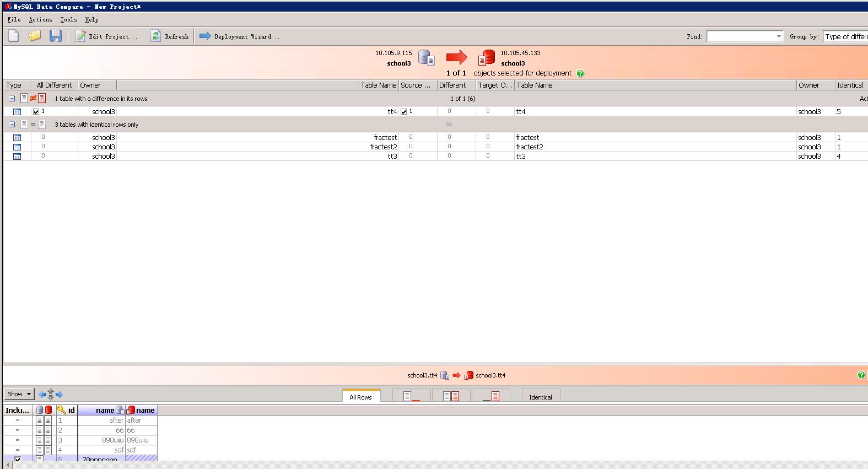868x469 pixels.
Task: Click the equal icon in the identical group header
Action: [33, 125]
